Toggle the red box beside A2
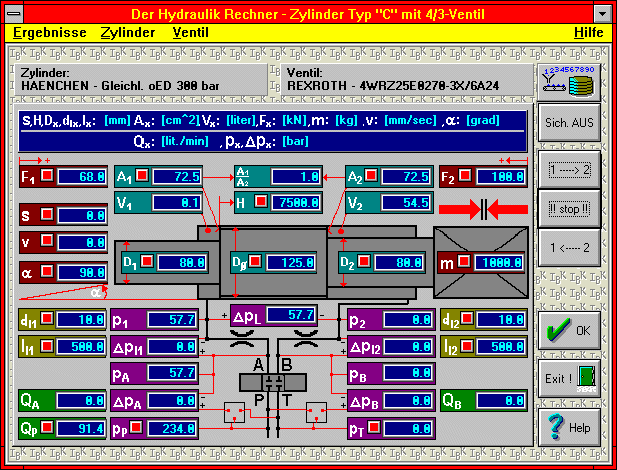Viewport: 617px width, 470px height. click(x=371, y=175)
